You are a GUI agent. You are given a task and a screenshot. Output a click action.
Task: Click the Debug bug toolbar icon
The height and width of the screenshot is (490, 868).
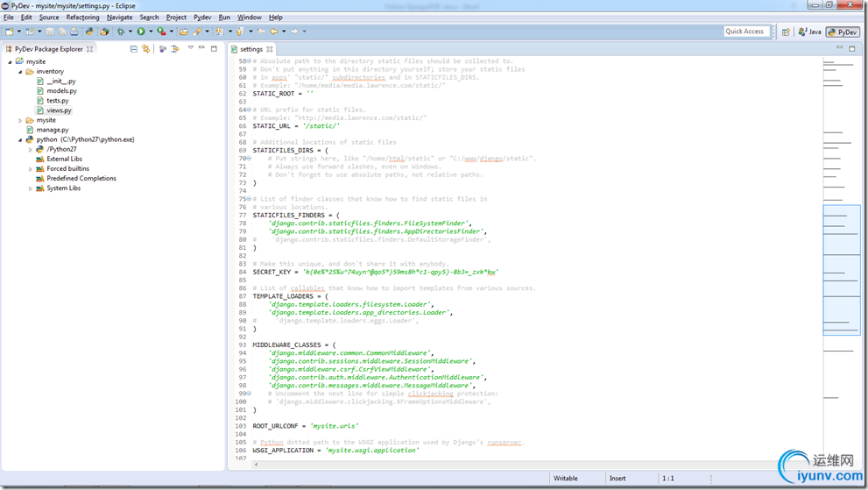[120, 32]
